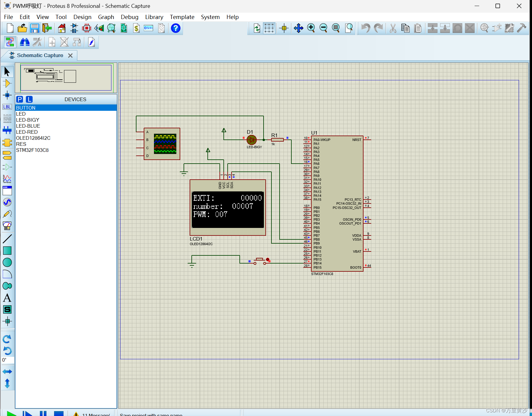Select the 2D text tool
This screenshot has width=532, height=416.
(x=7, y=298)
